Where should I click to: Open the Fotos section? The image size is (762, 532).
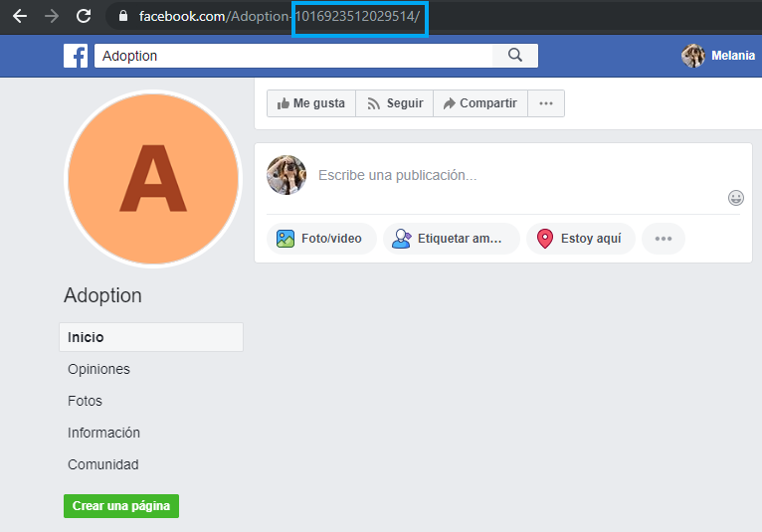coord(85,401)
